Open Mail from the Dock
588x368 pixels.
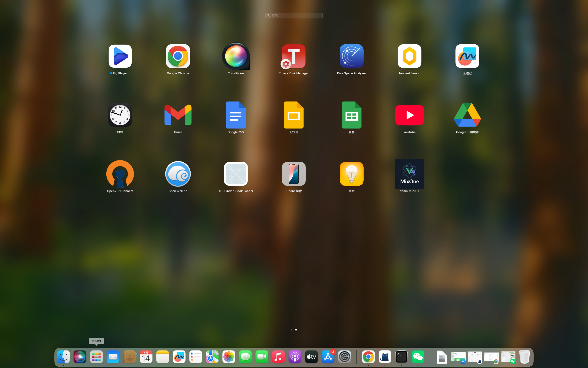point(113,357)
